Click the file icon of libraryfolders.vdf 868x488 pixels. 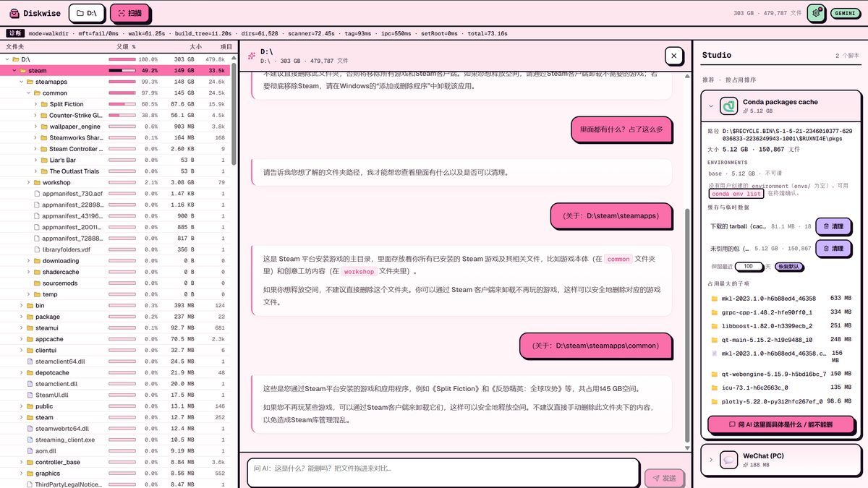tap(38, 249)
